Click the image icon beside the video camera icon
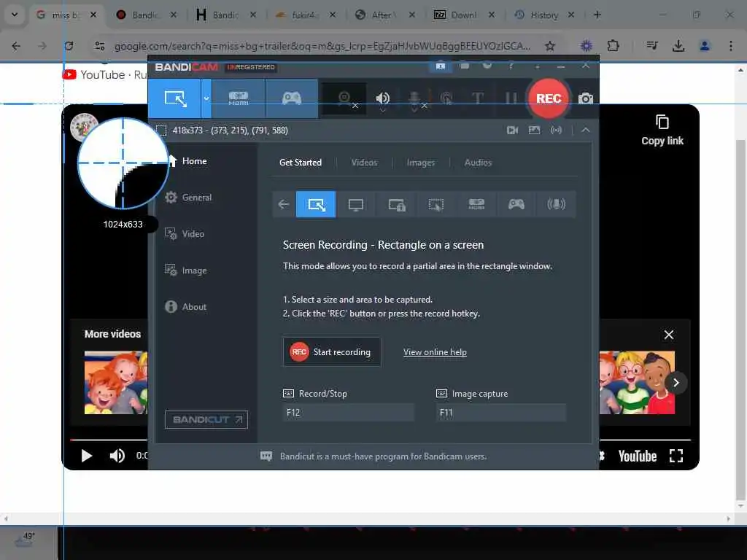The height and width of the screenshot is (560, 747). coord(534,130)
